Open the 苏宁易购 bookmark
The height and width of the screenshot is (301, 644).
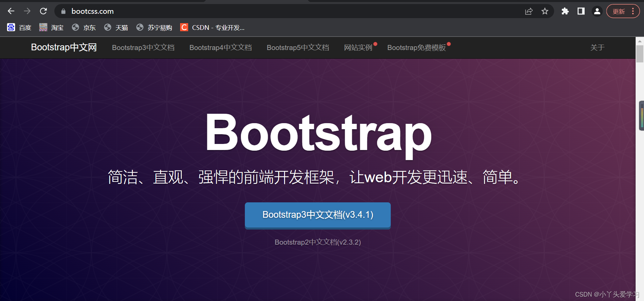point(154,28)
